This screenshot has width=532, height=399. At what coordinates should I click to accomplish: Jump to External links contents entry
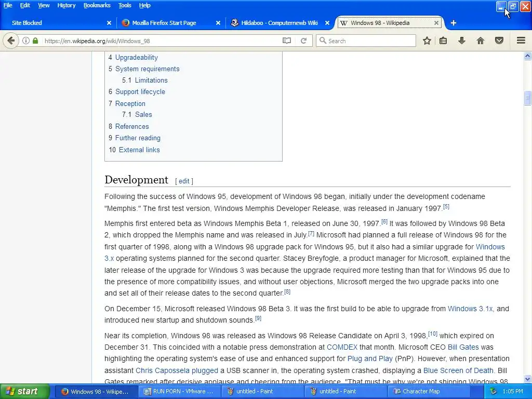tap(139, 150)
